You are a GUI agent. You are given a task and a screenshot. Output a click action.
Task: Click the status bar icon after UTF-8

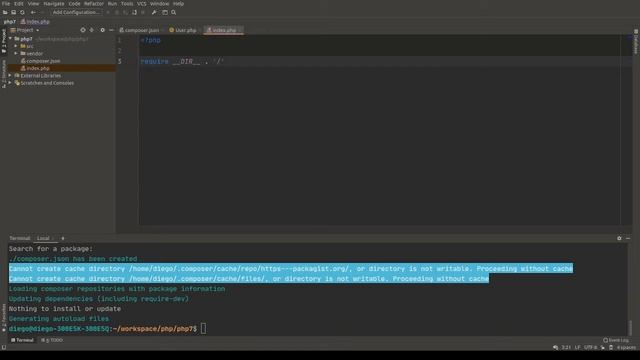tap(602, 347)
